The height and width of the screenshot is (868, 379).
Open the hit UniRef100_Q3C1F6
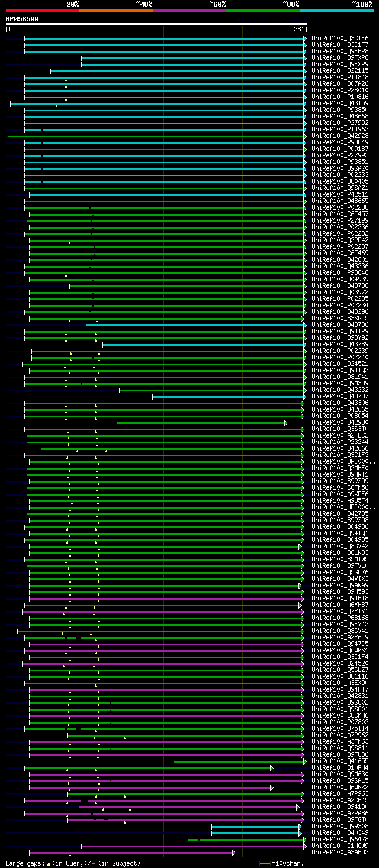pos(340,38)
